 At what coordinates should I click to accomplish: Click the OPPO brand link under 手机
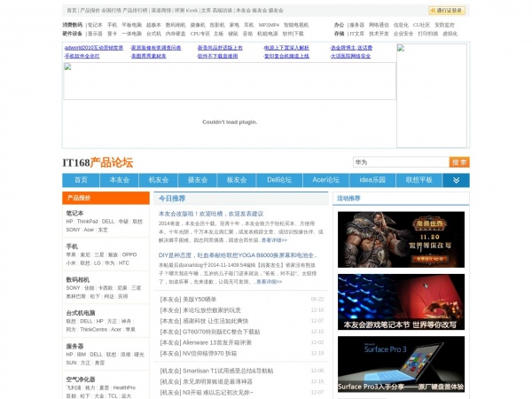tap(129, 254)
